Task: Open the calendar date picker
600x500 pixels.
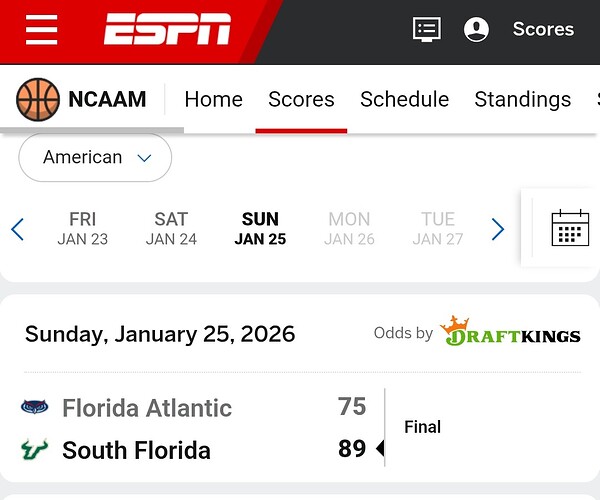Action: 570,229
